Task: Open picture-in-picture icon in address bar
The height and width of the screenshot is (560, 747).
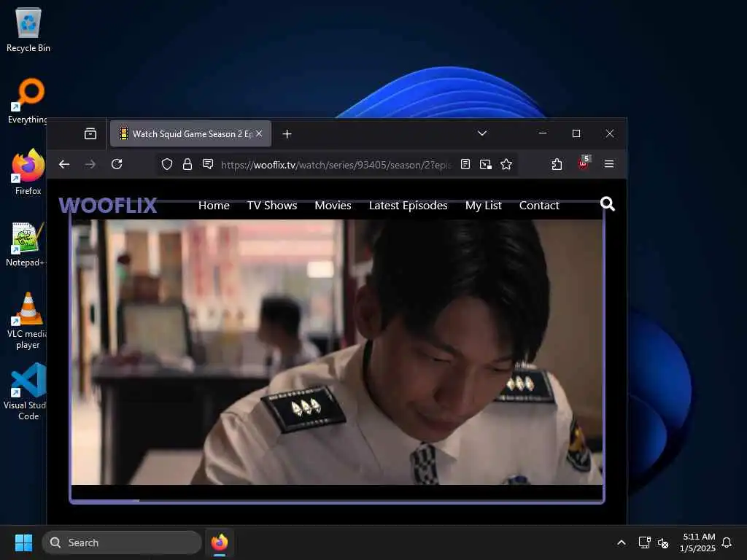Action: tap(485, 164)
